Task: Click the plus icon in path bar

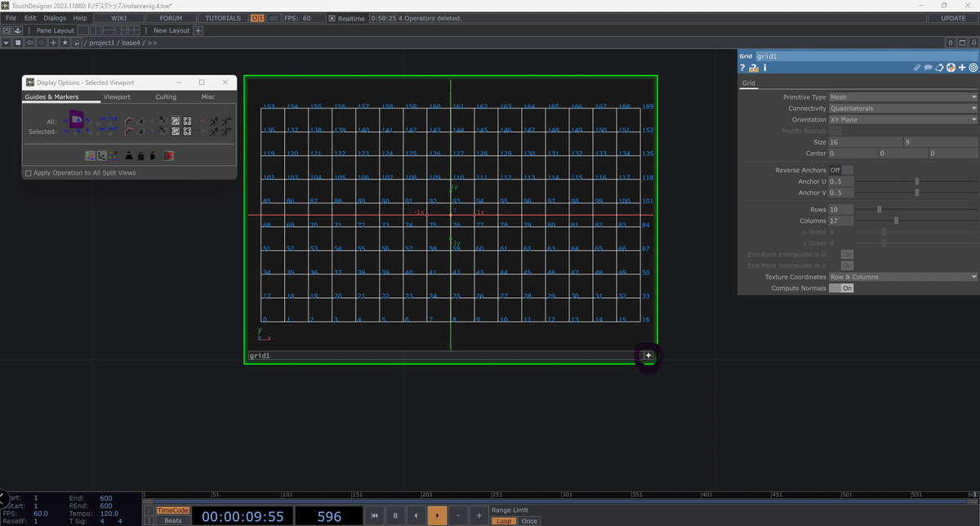Action: [x=53, y=42]
